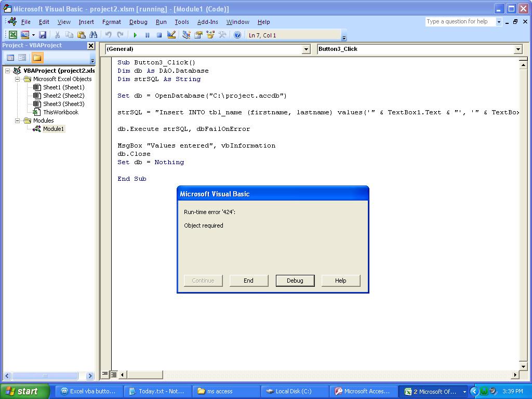
Task: Open the View menu
Action: point(64,22)
